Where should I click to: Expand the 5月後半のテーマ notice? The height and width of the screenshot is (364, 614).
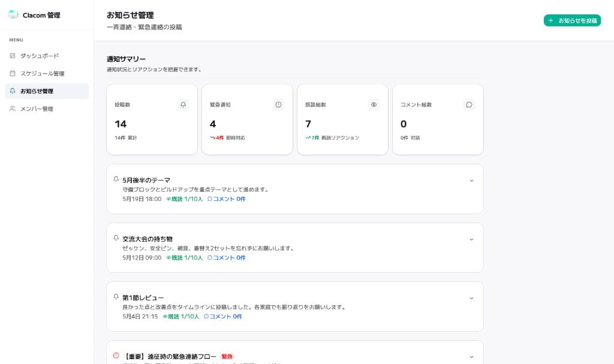[x=471, y=181]
